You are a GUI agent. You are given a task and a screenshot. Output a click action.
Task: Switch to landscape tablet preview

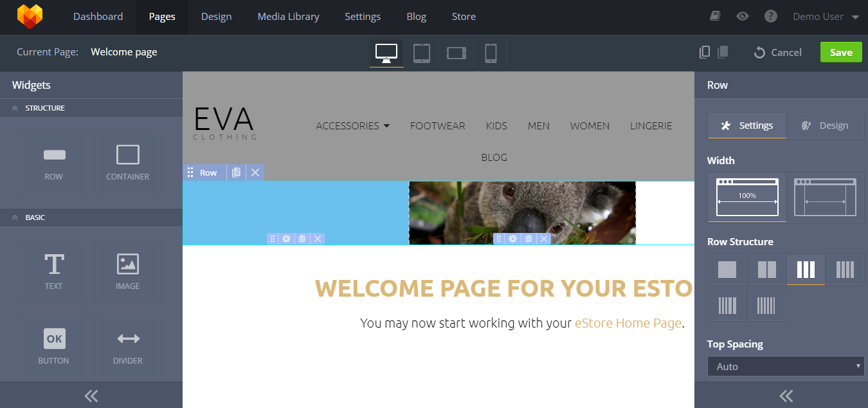click(x=456, y=53)
